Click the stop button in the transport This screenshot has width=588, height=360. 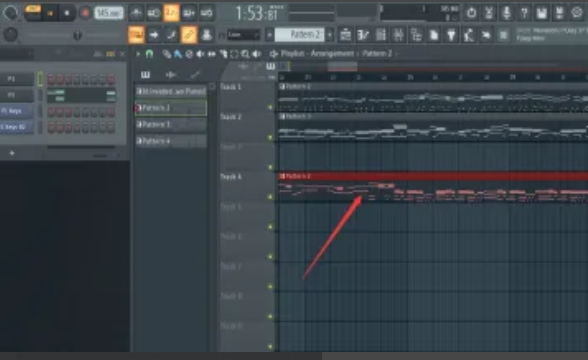click(x=67, y=14)
